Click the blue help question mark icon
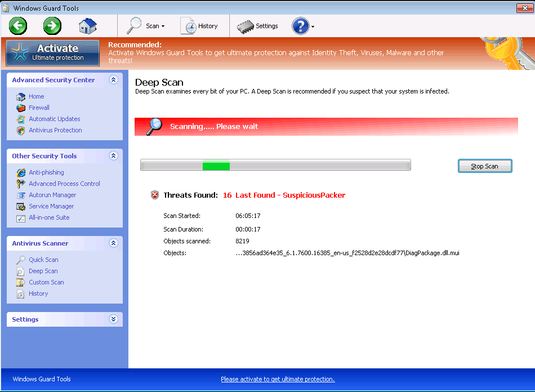The width and height of the screenshot is (535, 392). [x=300, y=26]
